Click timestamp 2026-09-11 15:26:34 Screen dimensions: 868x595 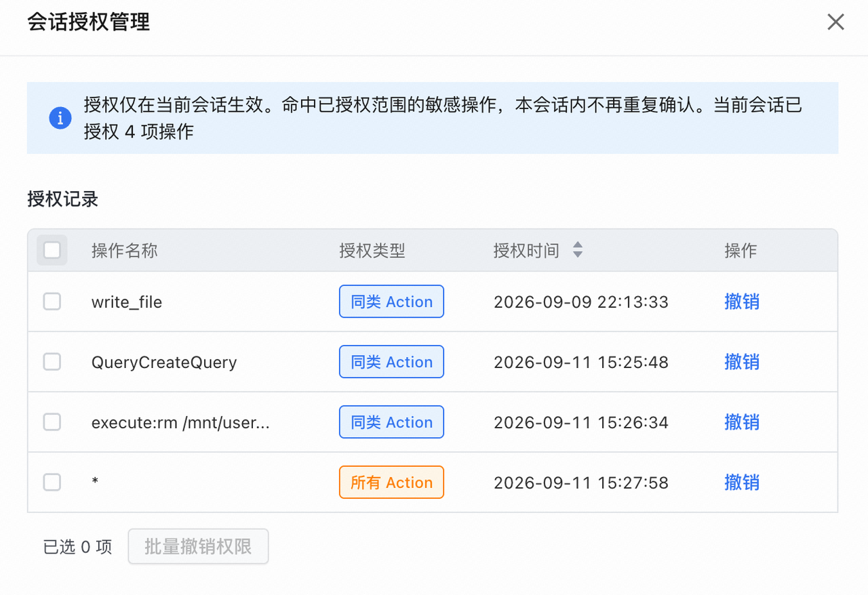pyautogui.click(x=581, y=423)
